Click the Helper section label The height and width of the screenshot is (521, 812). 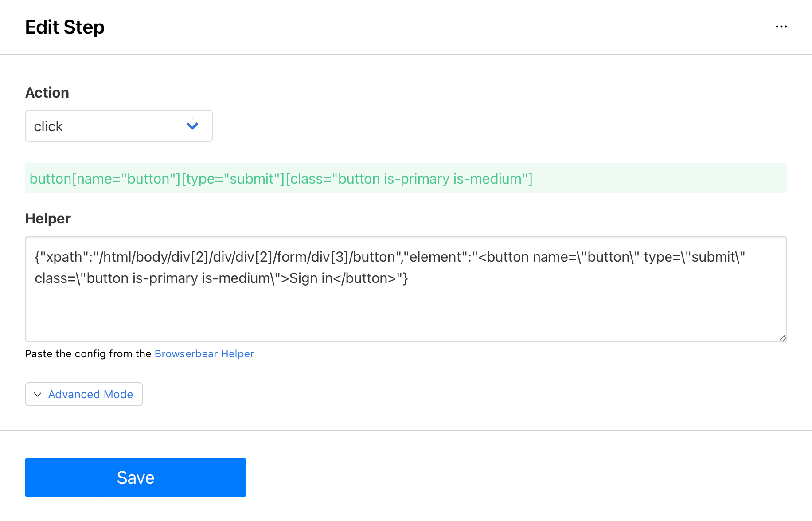[x=47, y=218]
